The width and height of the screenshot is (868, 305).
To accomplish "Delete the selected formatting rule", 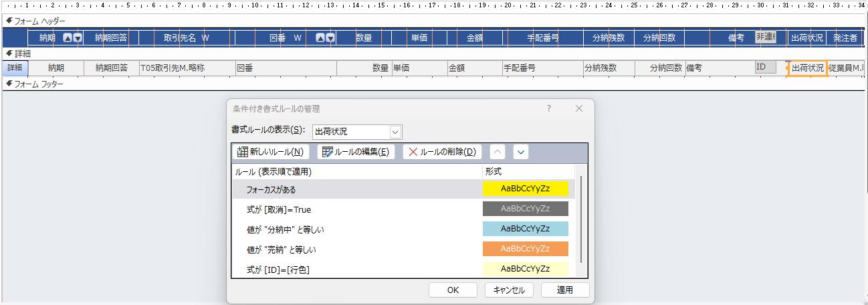I will click(442, 152).
